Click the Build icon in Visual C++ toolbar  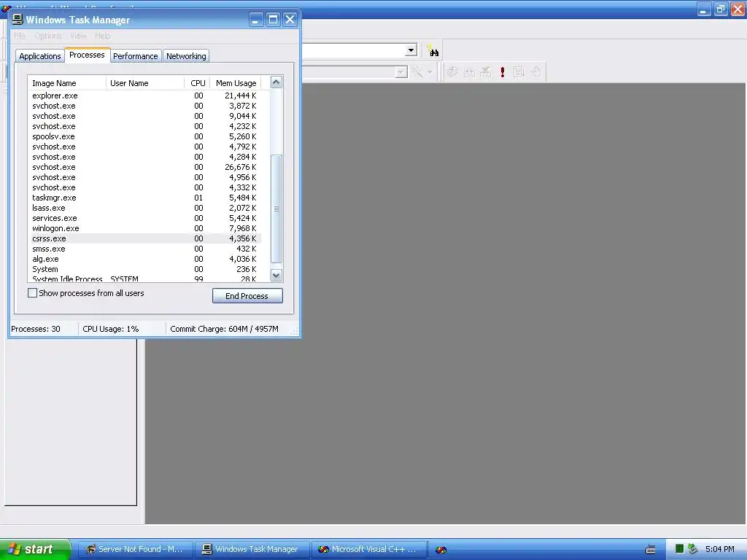click(x=469, y=72)
